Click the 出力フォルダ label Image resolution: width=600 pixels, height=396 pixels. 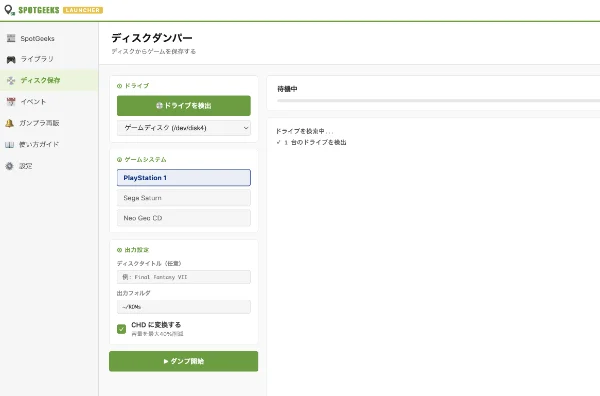coord(134,293)
